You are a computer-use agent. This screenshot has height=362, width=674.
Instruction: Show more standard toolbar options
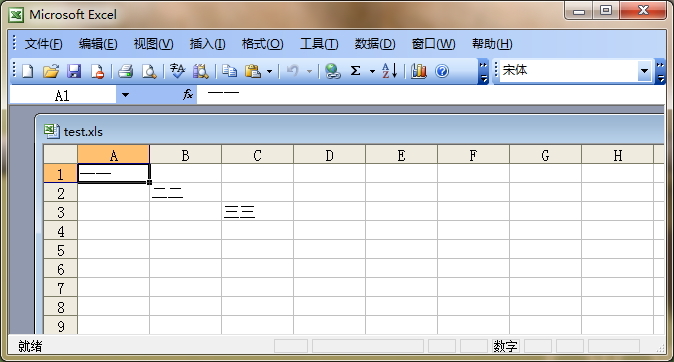[x=483, y=72]
